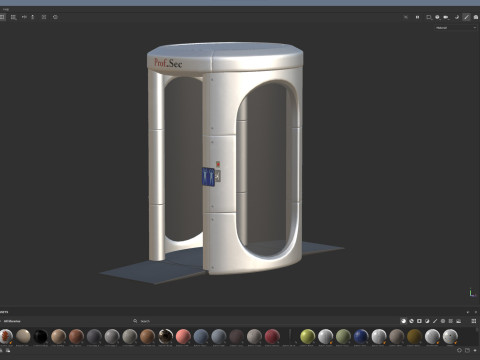Expand the viewport display mode dropdown
This screenshot has width=480, height=360.
(x=429, y=17)
